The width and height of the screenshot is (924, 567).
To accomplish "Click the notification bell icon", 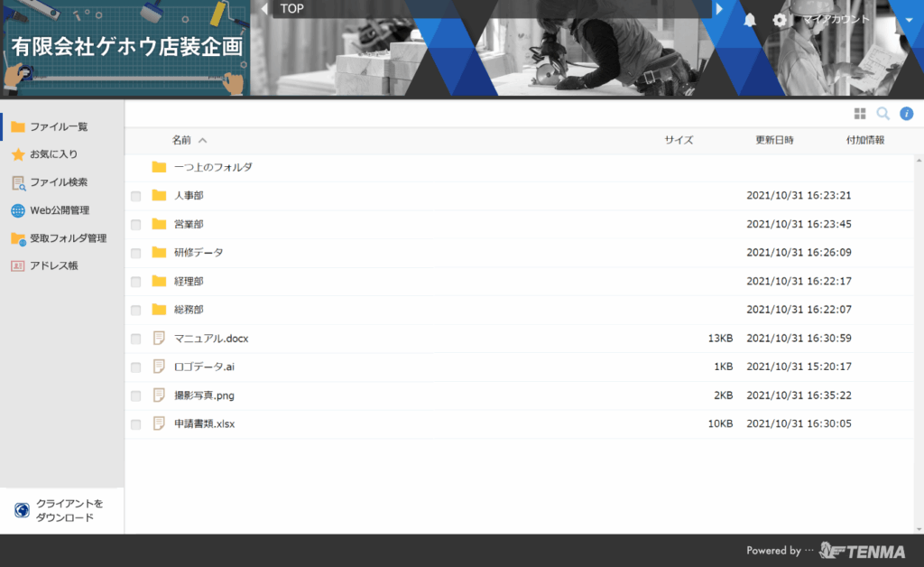I will [x=749, y=20].
